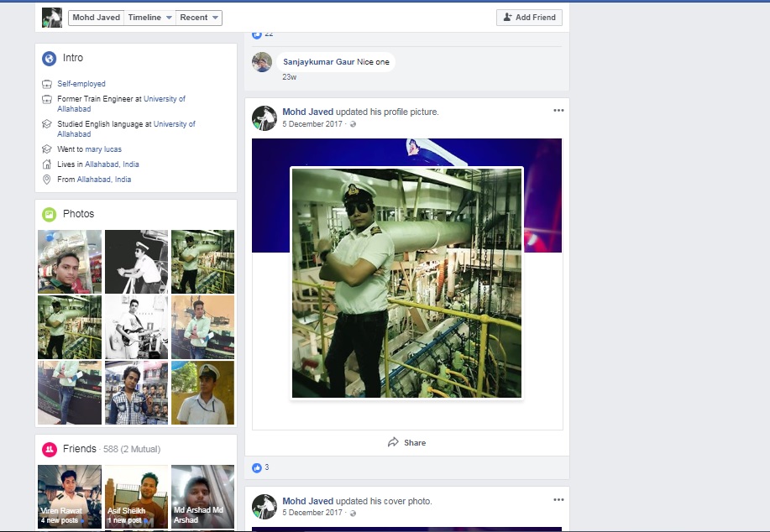Click the pink Friends section icon
Screen dimensions: 770x532
[49, 449]
